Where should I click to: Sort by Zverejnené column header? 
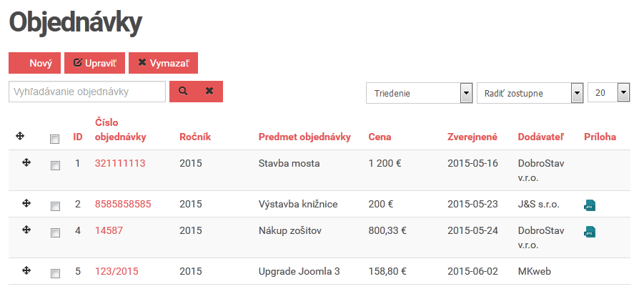click(472, 137)
